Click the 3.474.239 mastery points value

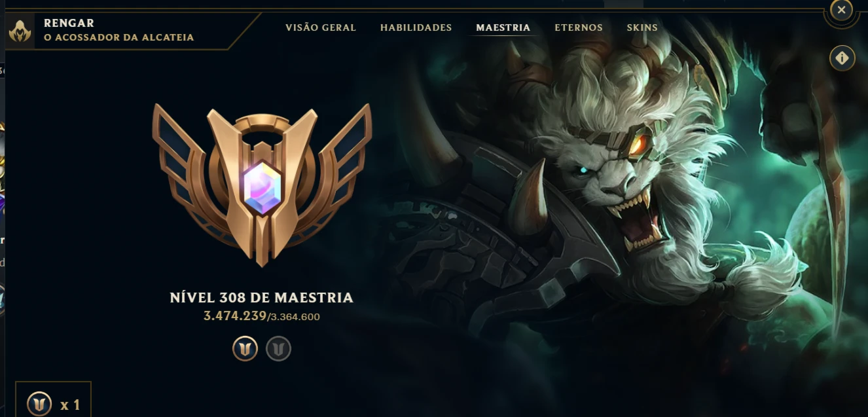coord(234,316)
